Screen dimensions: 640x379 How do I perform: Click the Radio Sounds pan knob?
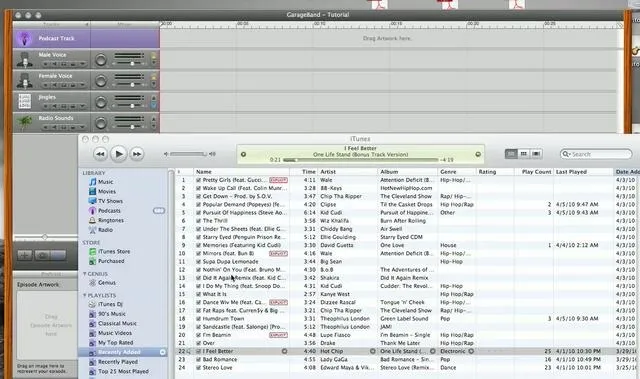pyautogui.click(x=100, y=123)
